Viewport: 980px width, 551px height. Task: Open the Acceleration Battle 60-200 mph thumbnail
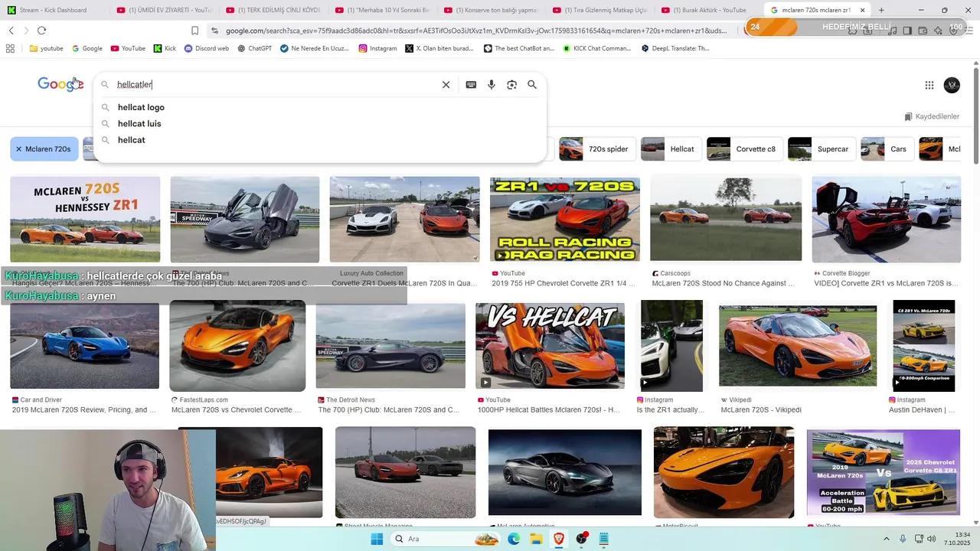pos(884,472)
